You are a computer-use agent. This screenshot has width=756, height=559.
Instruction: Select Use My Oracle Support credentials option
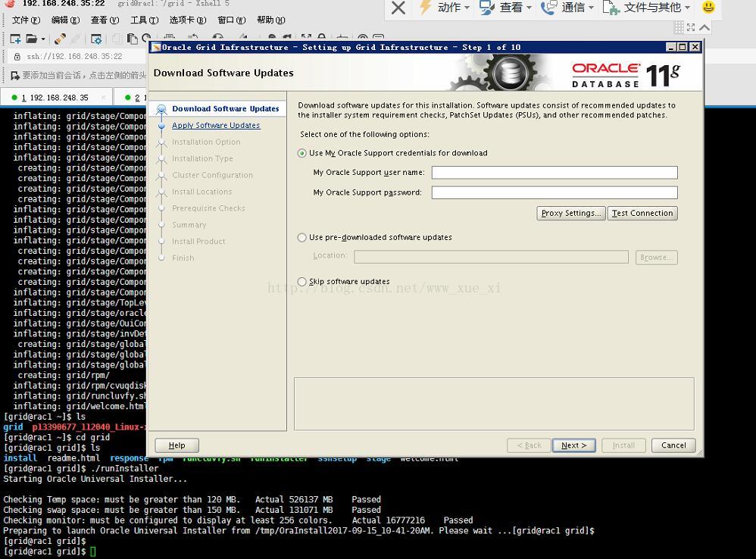[301, 153]
